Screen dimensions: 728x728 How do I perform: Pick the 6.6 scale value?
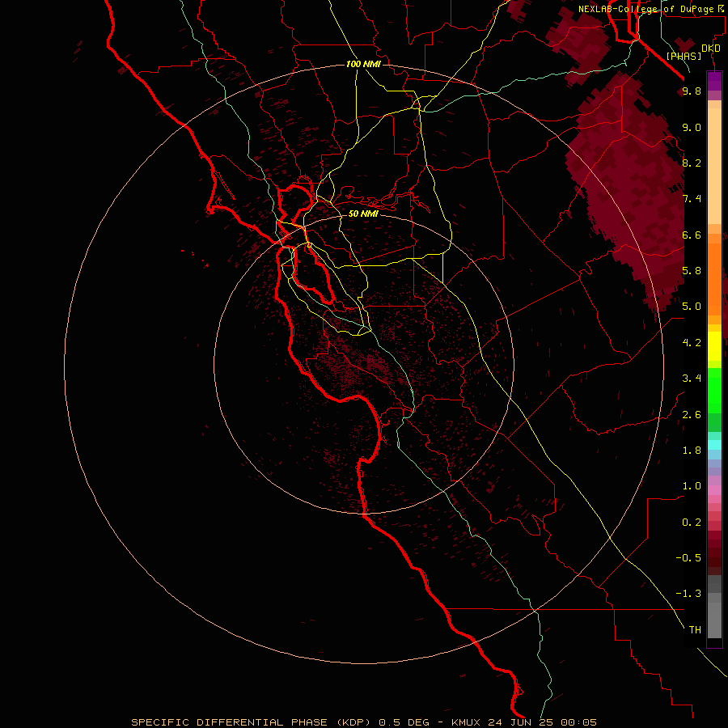692,235
